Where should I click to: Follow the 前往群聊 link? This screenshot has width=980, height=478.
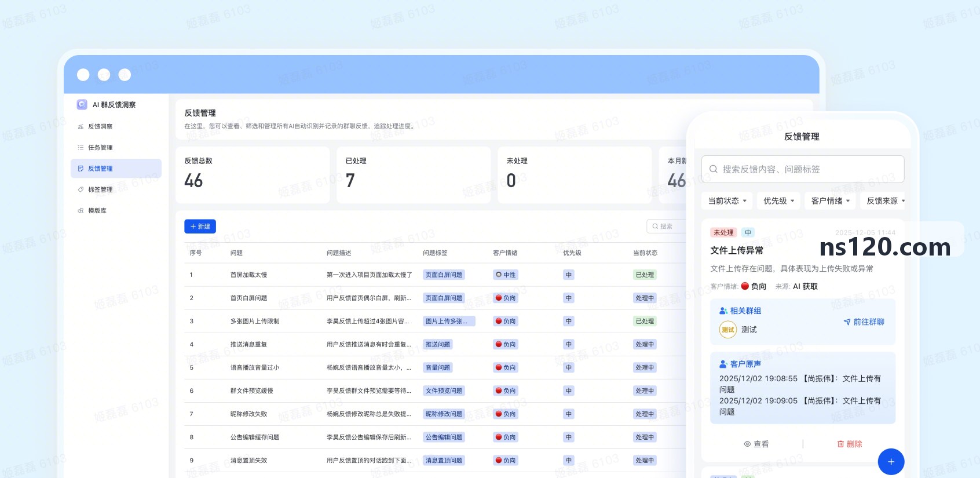(864, 322)
